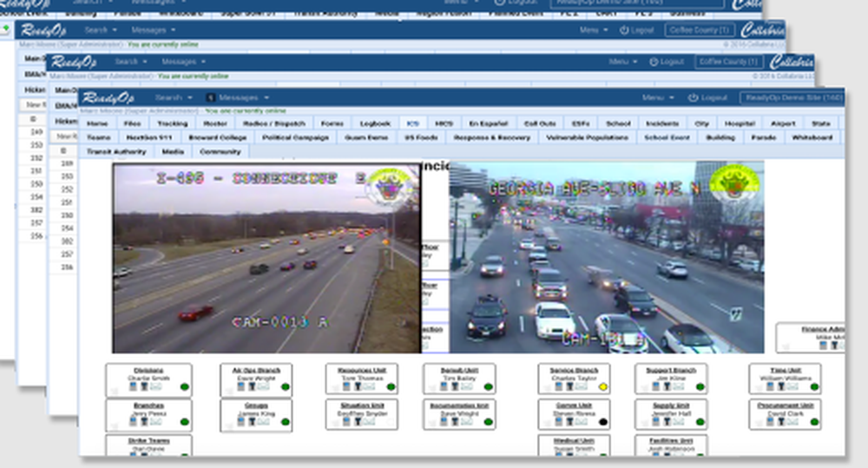Click the dark phone icon in the Support Branch card

(x=667, y=386)
